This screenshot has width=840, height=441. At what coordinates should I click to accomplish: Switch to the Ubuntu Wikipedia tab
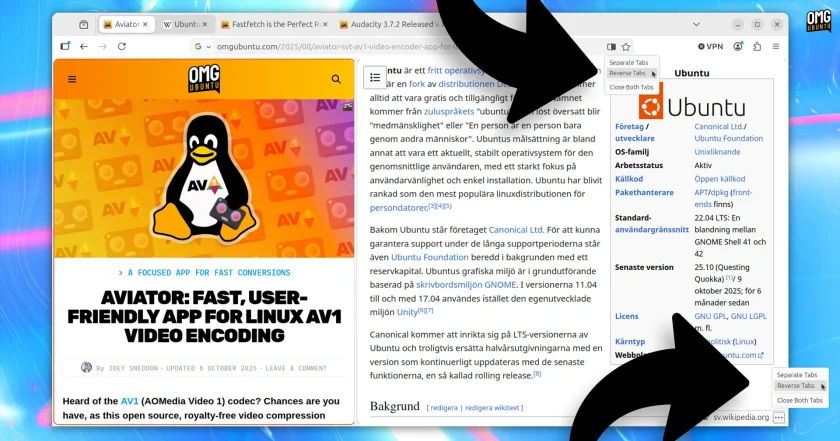tap(185, 25)
